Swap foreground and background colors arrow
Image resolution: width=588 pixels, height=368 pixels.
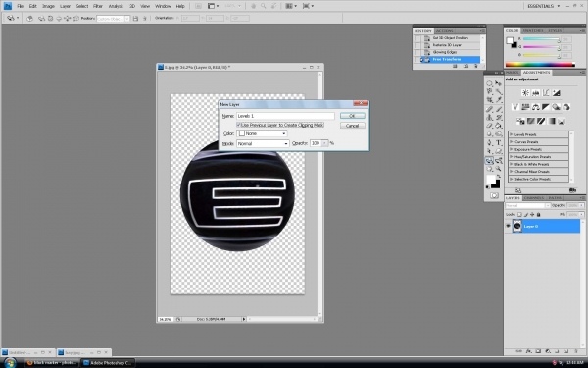[x=499, y=176]
